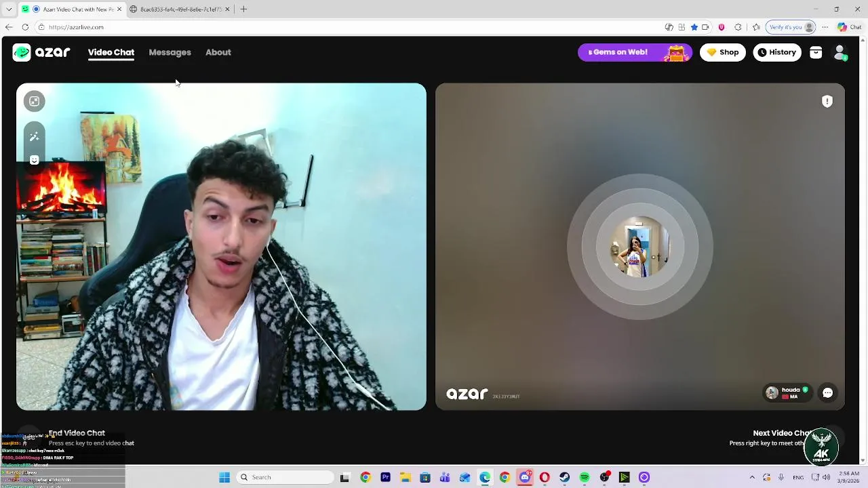Screen dimensions: 868x488
Task: Open a new browser tab
Action: click(x=243, y=9)
